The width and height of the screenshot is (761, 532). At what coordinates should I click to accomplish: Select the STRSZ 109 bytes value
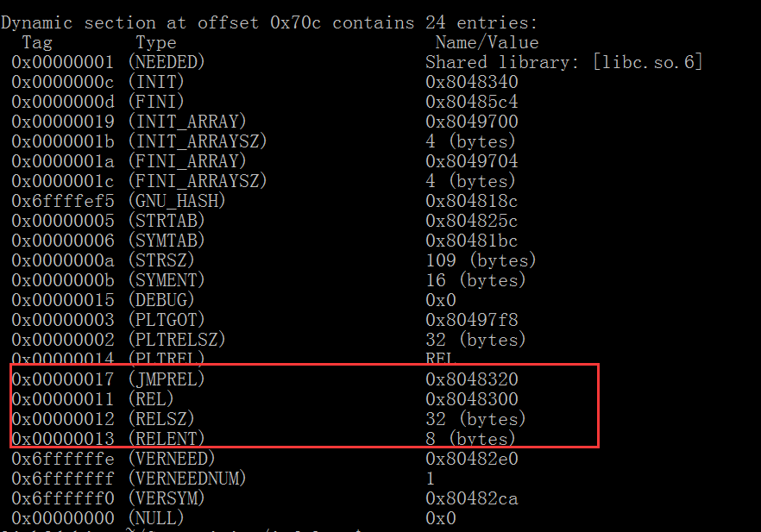tap(481, 261)
